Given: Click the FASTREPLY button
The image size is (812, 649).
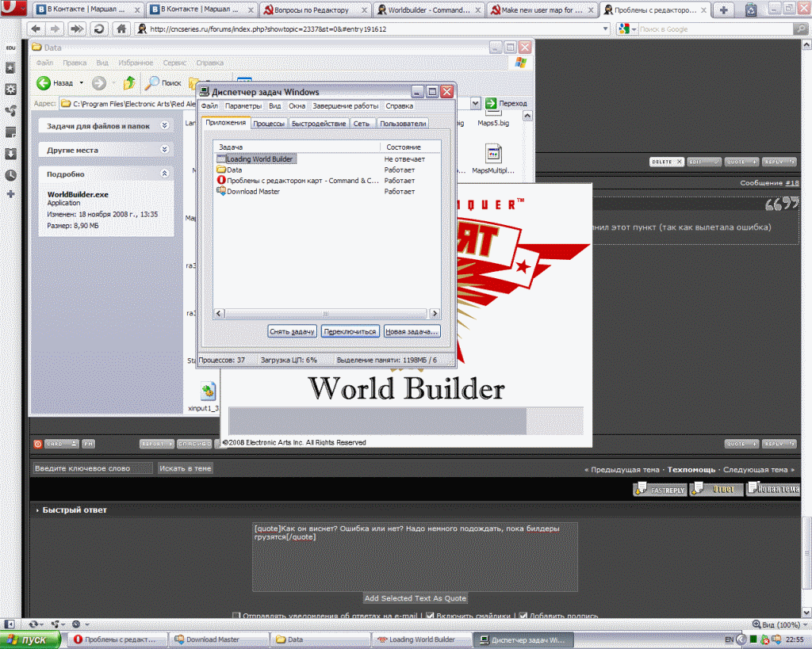Looking at the screenshot, I should (660, 489).
